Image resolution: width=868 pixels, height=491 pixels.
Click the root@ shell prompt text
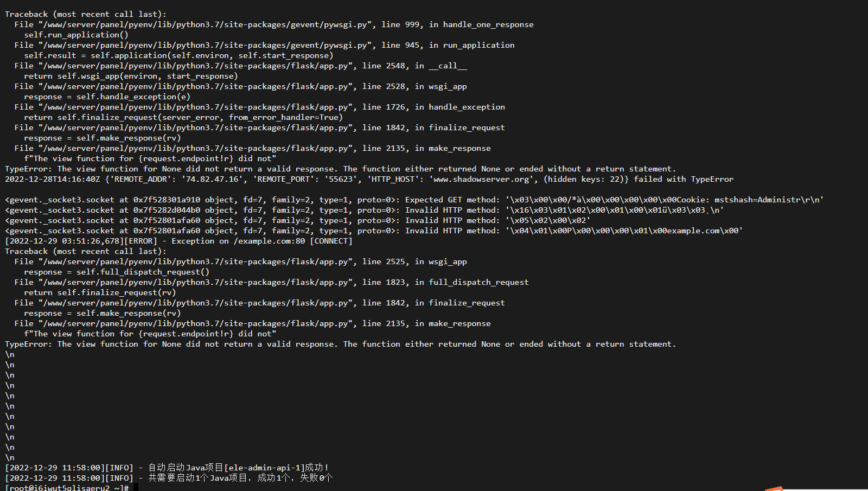(67, 487)
